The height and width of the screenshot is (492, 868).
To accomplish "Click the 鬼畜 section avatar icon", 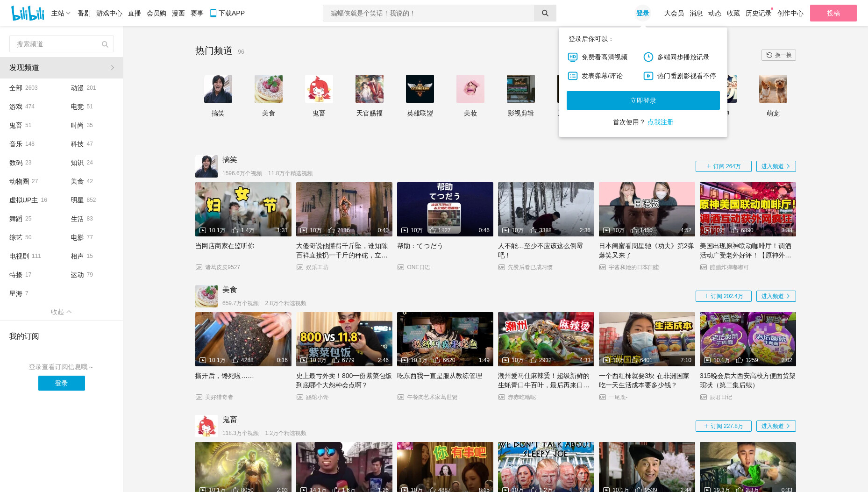I will click(206, 426).
